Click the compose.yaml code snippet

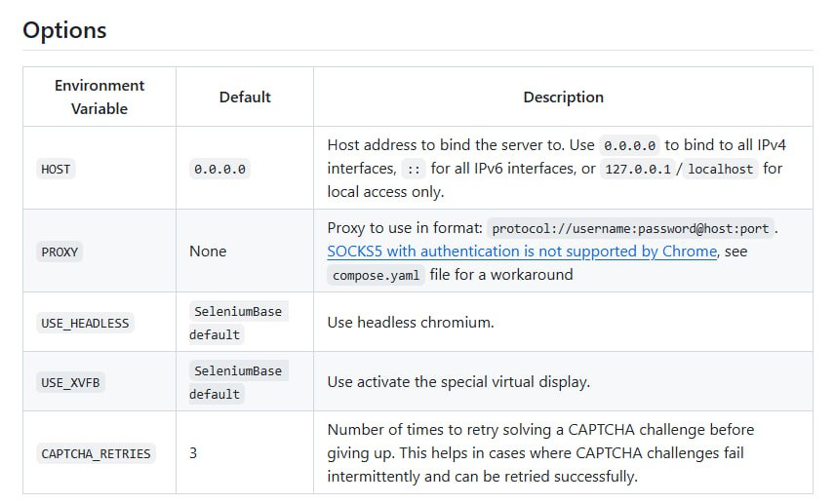coord(376,275)
